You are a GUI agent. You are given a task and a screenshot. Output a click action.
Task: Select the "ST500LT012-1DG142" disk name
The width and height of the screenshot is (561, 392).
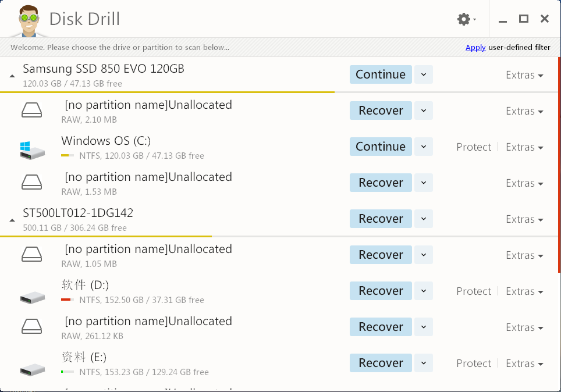click(78, 213)
